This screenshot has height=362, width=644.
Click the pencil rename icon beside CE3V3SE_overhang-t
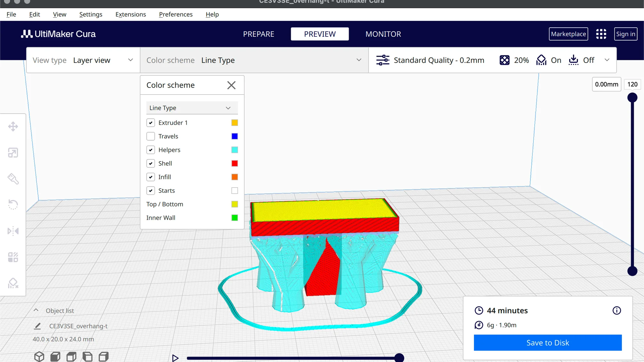coord(38,326)
